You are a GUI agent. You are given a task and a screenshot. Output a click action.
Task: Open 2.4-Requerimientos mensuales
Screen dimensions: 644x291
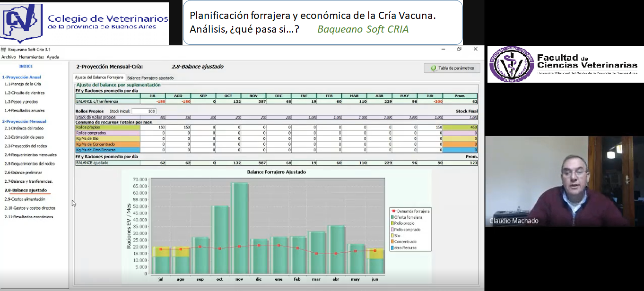click(31, 154)
